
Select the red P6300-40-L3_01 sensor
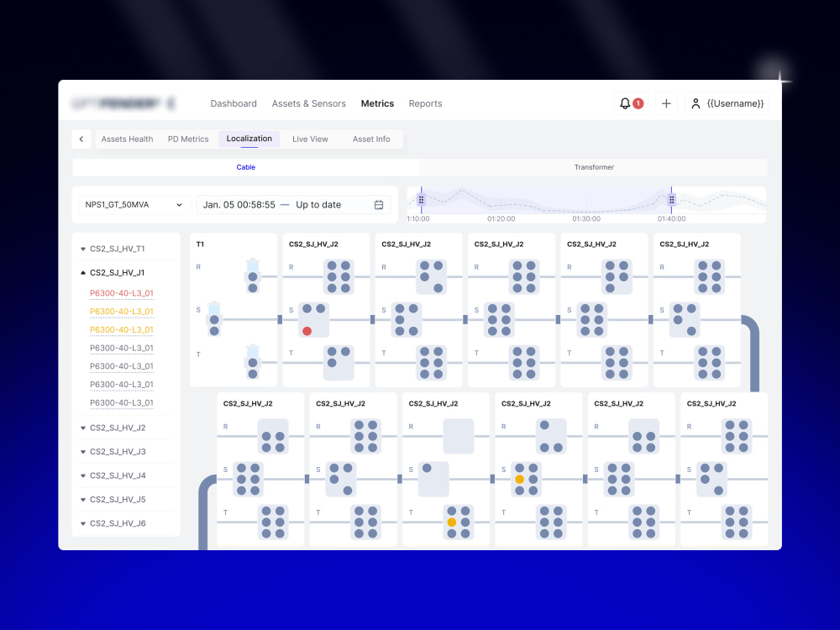coord(122,293)
